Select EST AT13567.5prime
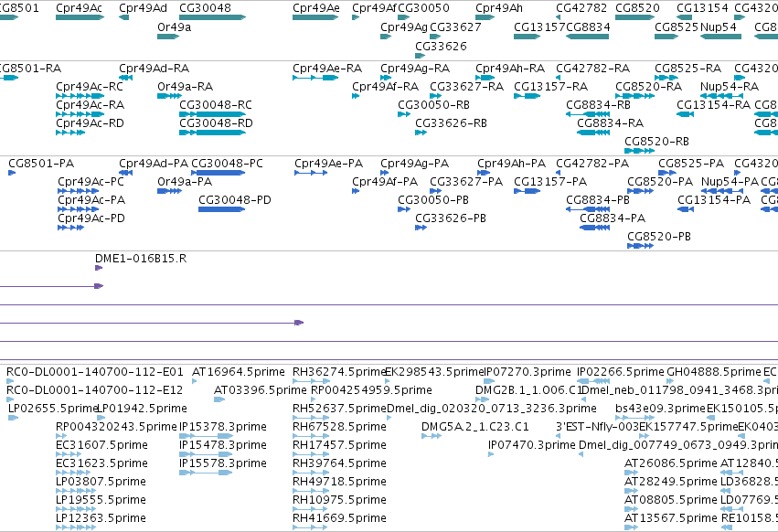Image resolution: width=778 pixels, height=532 pixels. click(671, 518)
